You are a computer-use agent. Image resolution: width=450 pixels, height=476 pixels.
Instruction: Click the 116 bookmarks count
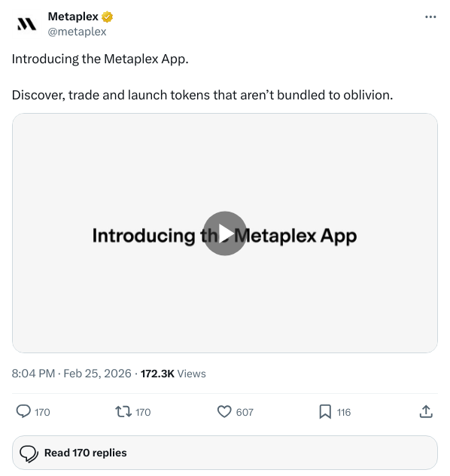tap(344, 412)
